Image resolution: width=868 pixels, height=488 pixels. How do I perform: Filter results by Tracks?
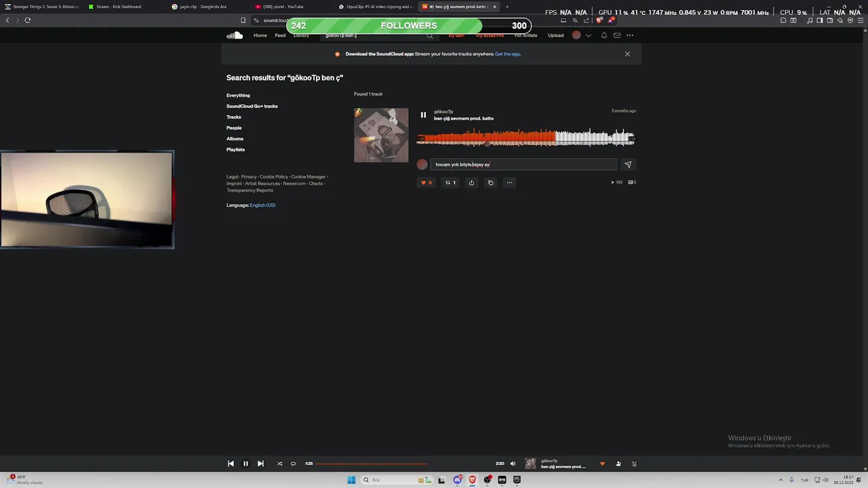pos(234,117)
